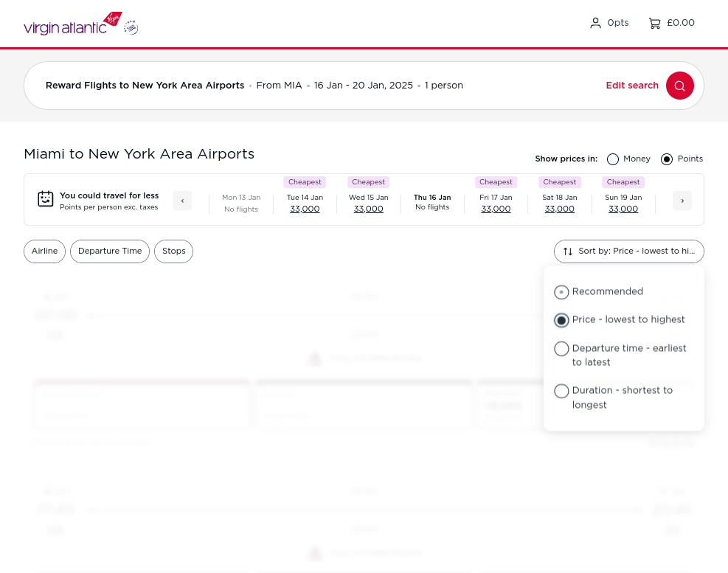Open the Departure Time filter
This screenshot has width=728, height=573.
coord(110,251)
